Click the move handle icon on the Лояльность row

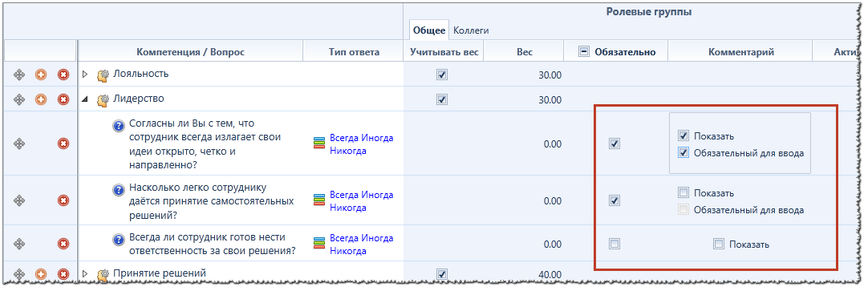click(x=19, y=74)
